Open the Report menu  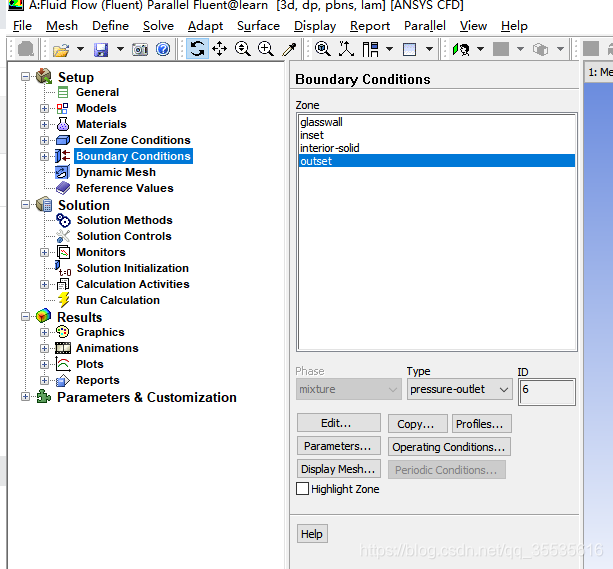tap(370, 26)
